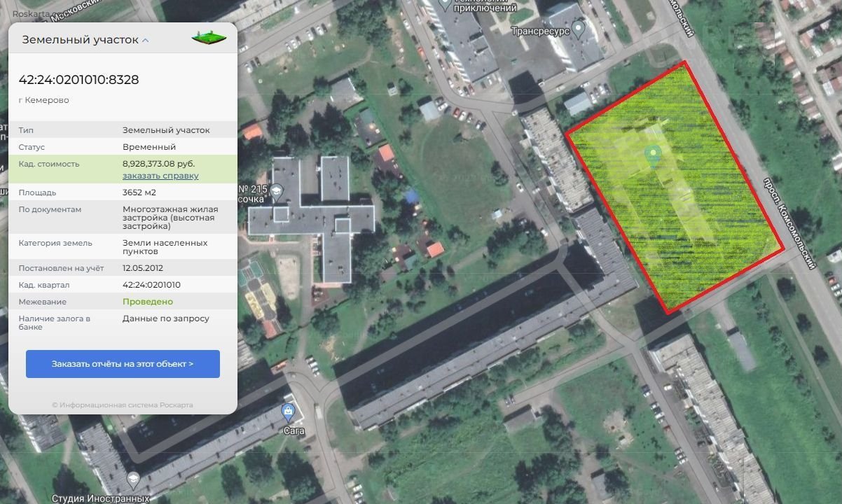Click cadastral quarter value 42:24:0201010
This screenshot has height=504, width=842.
click(x=151, y=285)
